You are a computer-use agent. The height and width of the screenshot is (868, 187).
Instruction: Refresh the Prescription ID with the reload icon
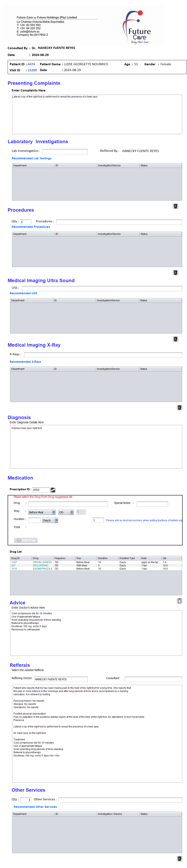pos(53,490)
